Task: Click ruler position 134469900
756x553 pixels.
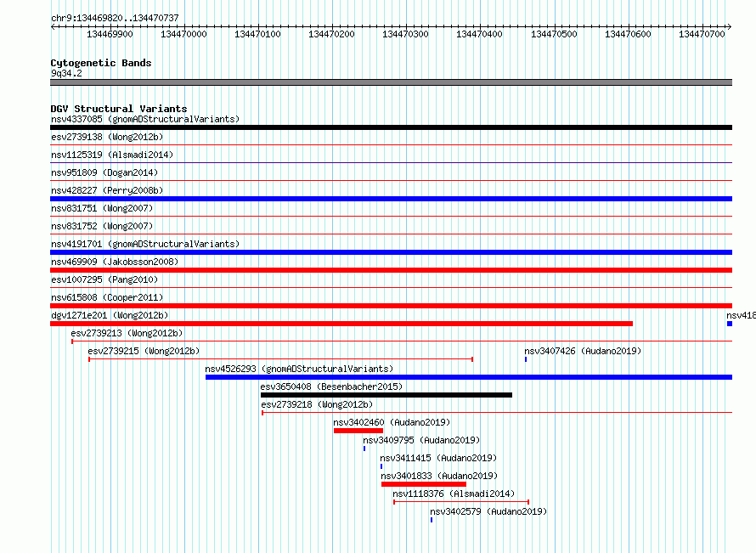Action: [x=110, y=34]
